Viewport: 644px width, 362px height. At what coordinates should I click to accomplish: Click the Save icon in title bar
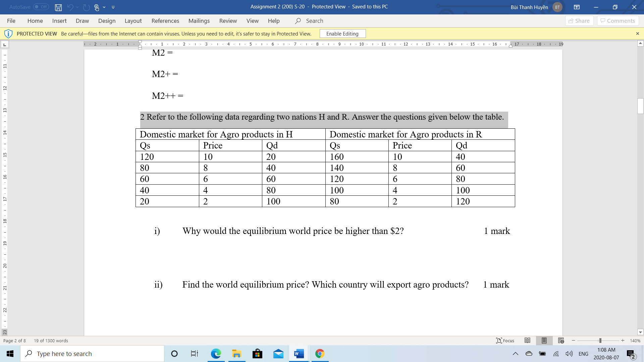coord(58,7)
